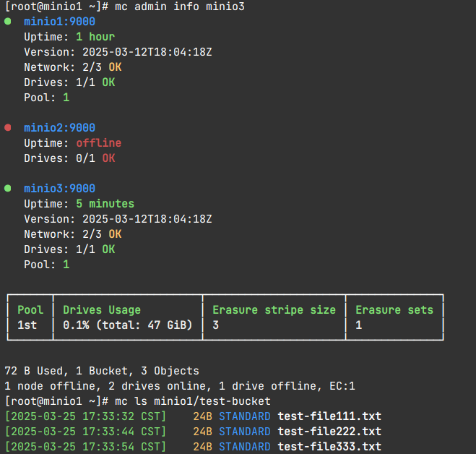Click the "5 minutes" uptime value

coord(105,204)
